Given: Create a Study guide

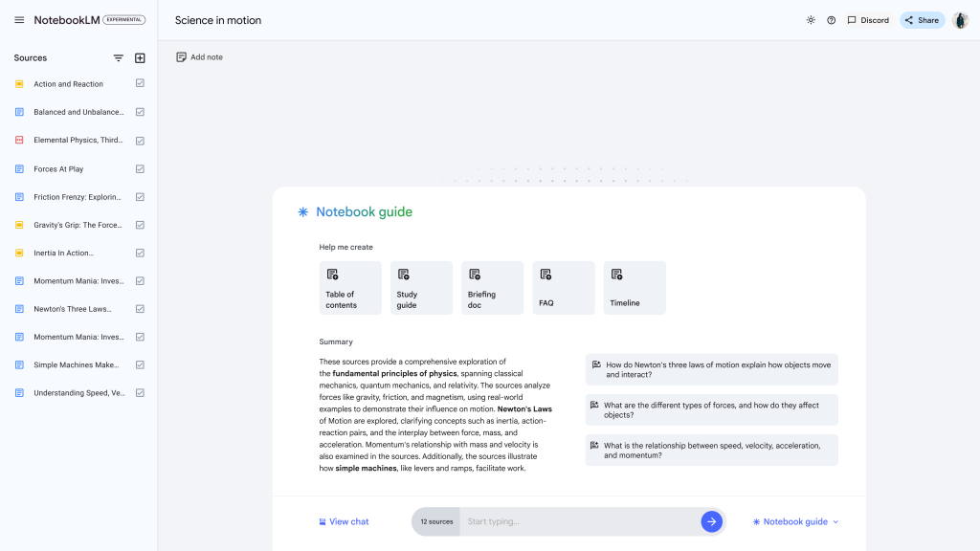Looking at the screenshot, I should [x=421, y=287].
